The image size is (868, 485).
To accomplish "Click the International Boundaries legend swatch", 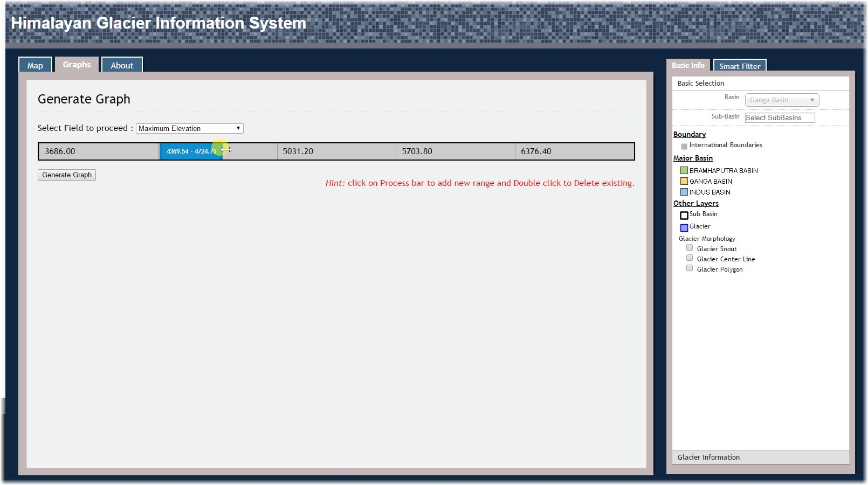I will pos(684,146).
